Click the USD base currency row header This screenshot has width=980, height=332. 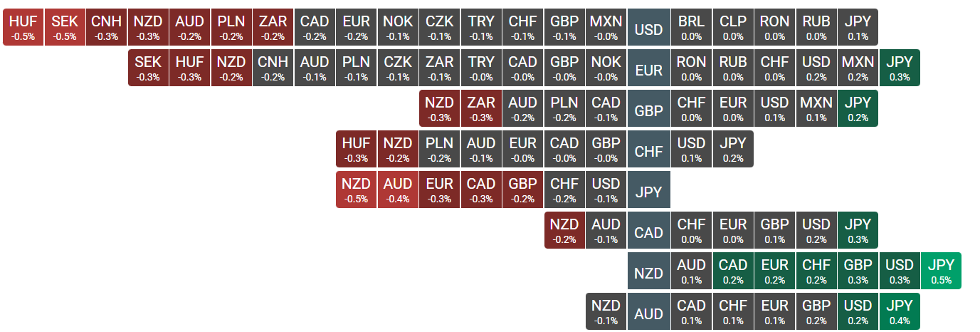click(x=648, y=29)
